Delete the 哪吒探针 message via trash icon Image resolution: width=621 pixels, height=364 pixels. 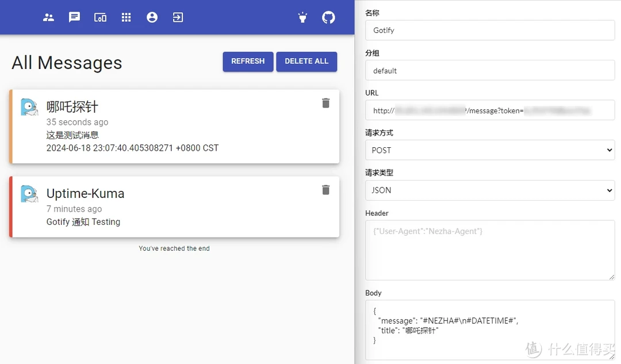pyautogui.click(x=325, y=103)
